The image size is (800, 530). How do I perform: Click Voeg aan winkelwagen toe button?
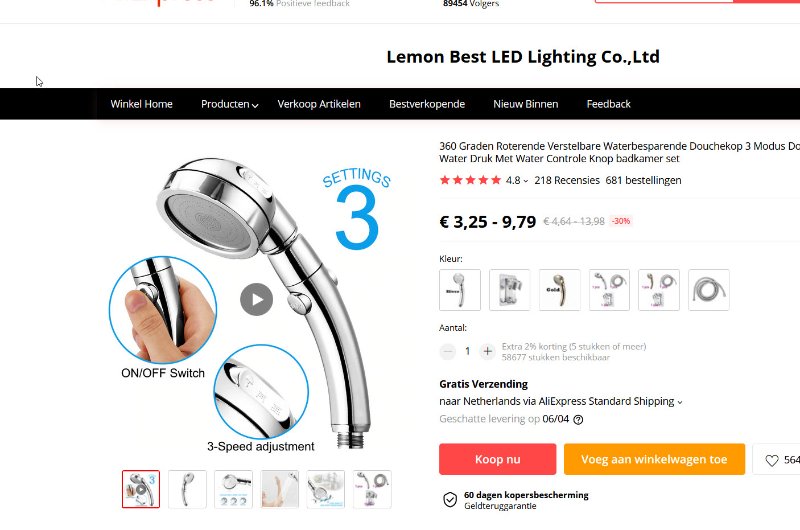pyautogui.click(x=654, y=459)
